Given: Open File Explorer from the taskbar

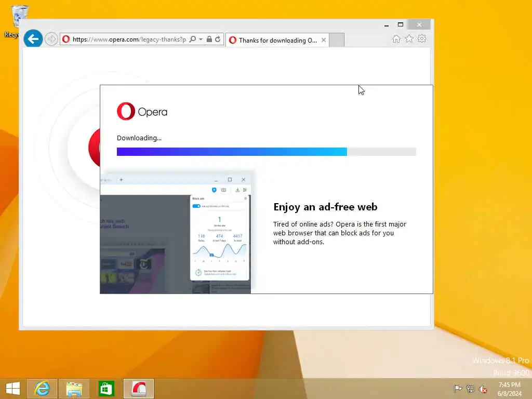Looking at the screenshot, I should coord(74,389).
